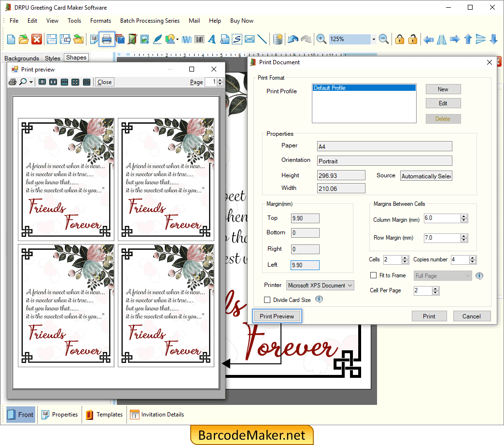Select the barcode tool icon
The image size is (504, 445).
pyautogui.click(x=199, y=39)
